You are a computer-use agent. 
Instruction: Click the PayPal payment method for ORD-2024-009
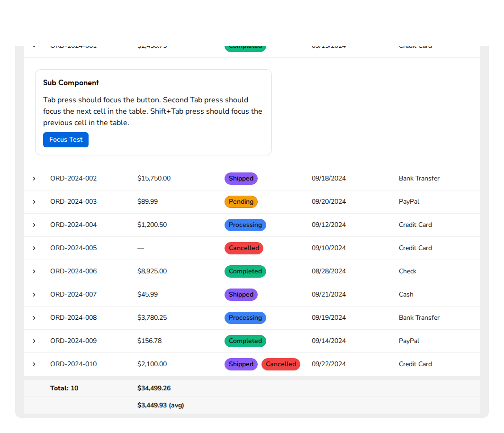click(x=409, y=341)
